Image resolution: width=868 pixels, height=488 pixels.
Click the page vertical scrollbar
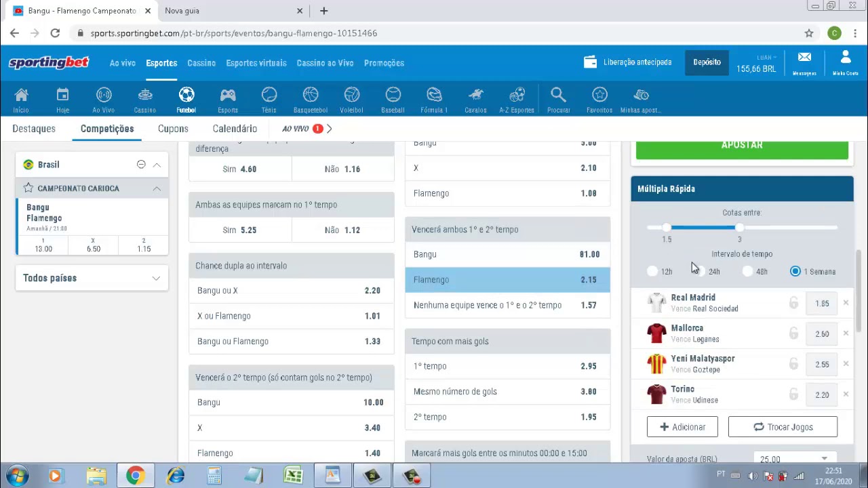(859, 291)
